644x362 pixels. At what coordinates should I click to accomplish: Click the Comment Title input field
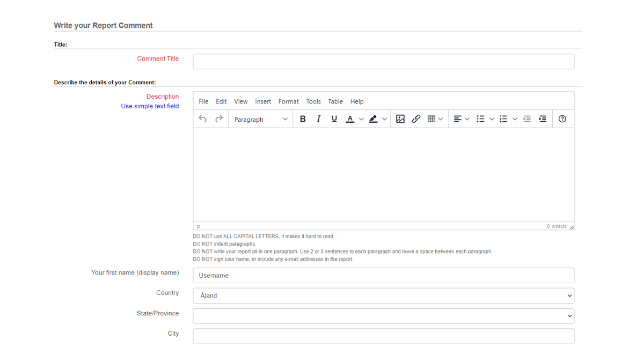coord(383,61)
